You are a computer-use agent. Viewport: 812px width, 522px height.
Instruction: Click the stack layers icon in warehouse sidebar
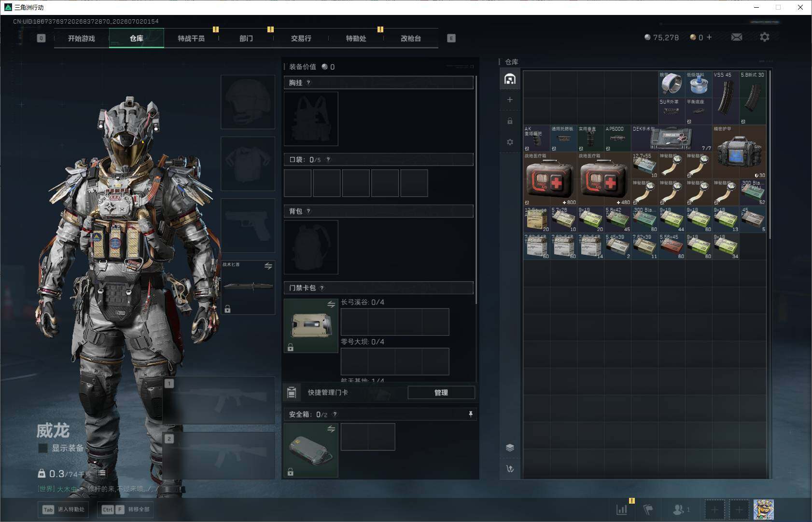pos(510,448)
